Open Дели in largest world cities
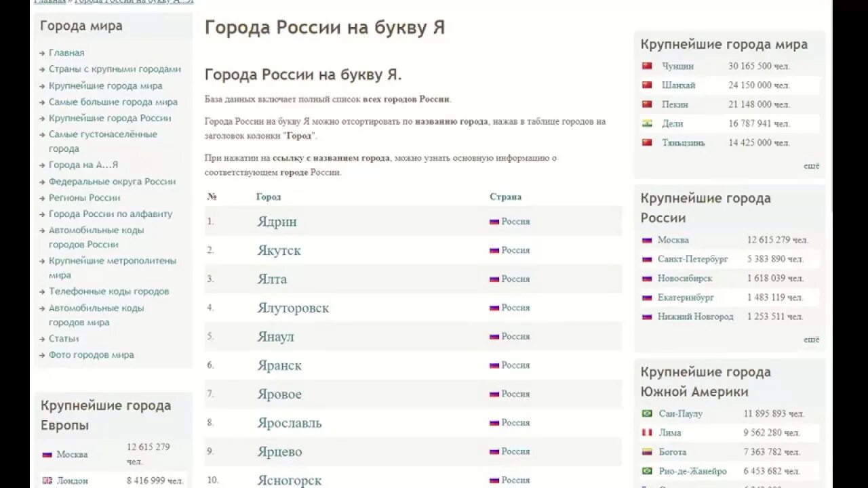Screen dimensions: 868x488 coord(673,123)
